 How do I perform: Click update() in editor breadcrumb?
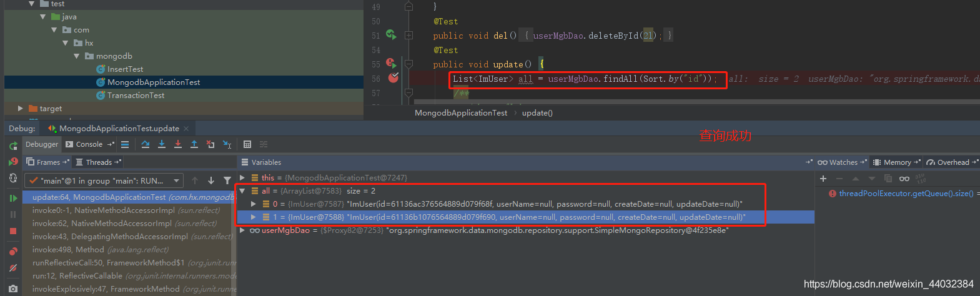(x=537, y=113)
